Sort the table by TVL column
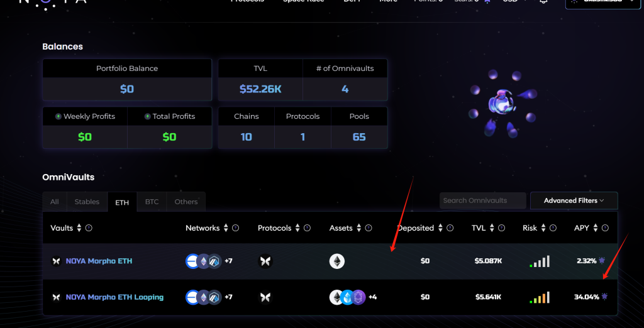Viewport: 644px width, 328px height. [492, 228]
